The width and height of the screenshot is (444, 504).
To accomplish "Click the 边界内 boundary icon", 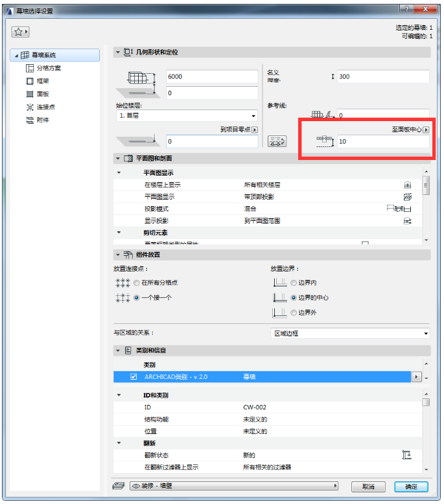I will 280,282.
